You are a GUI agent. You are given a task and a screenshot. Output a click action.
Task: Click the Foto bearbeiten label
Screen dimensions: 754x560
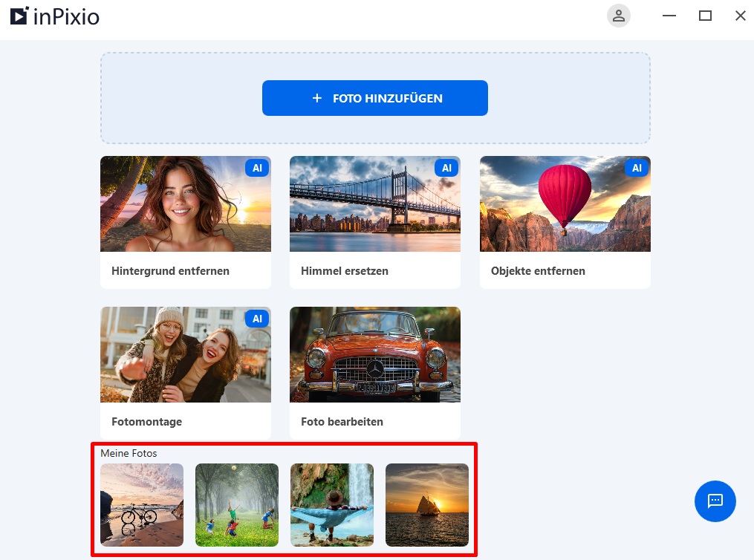coord(342,422)
